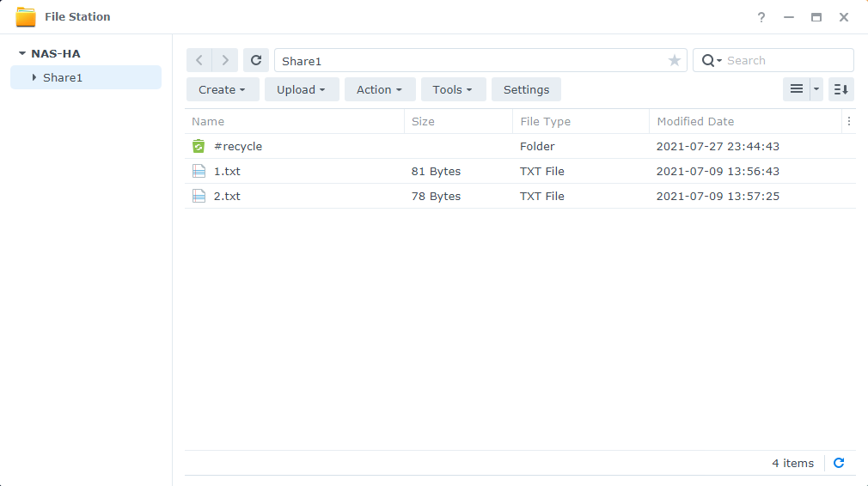
Task: Open the Create dropdown menu
Action: [x=223, y=89]
